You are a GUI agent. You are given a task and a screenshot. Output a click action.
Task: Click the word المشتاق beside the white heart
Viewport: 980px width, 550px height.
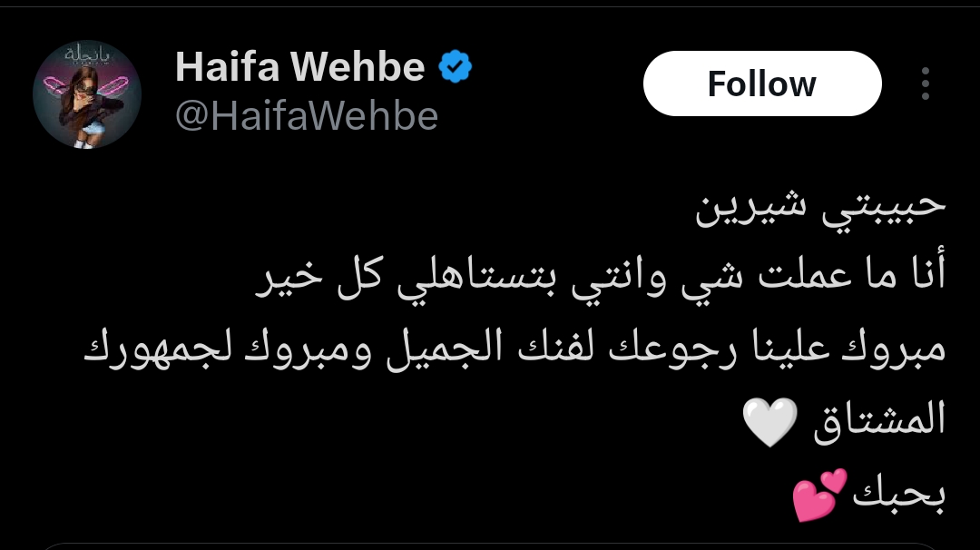pyautogui.click(x=879, y=418)
